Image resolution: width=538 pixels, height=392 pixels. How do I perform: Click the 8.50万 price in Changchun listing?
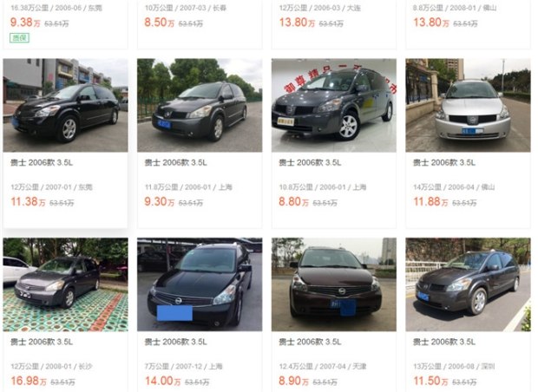160,23
